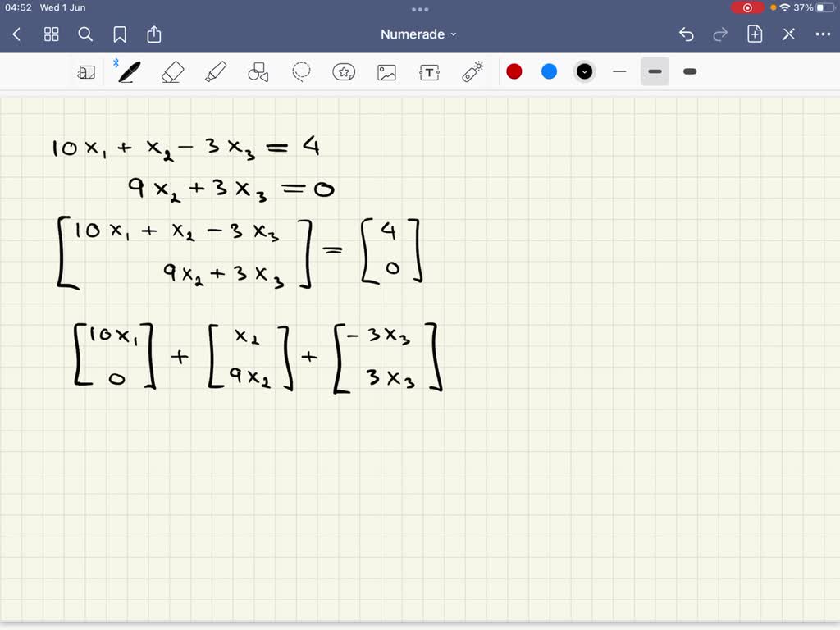Open the sidebar panel toggle
The image size is (840, 630).
coord(85,71)
